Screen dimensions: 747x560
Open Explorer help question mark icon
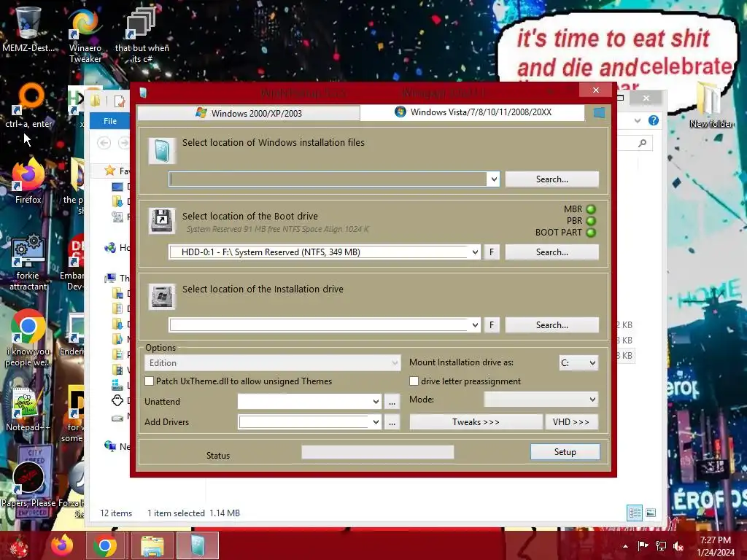click(x=654, y=120)
